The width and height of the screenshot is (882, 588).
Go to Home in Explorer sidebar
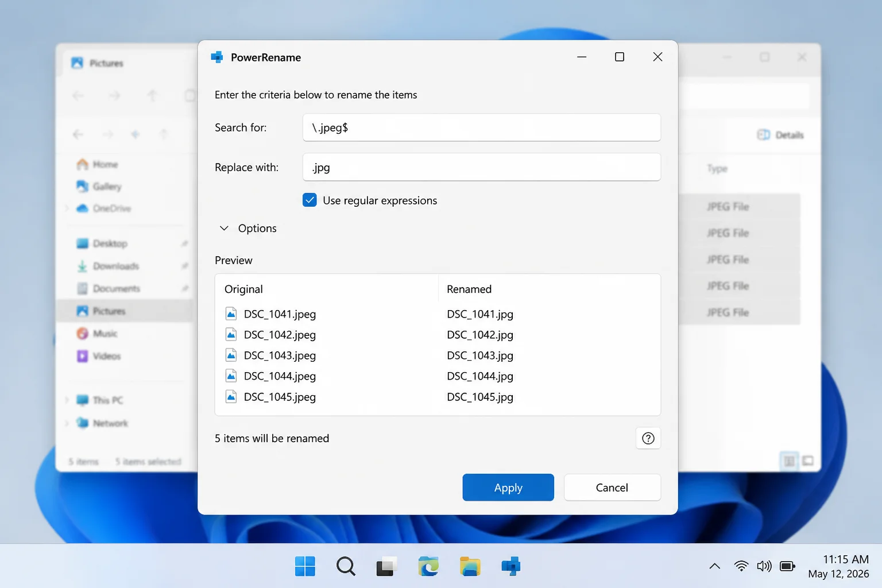(98, 164)
